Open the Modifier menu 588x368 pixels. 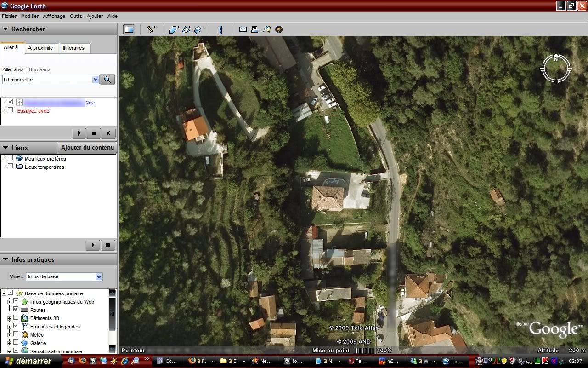[x=30, y=16]
